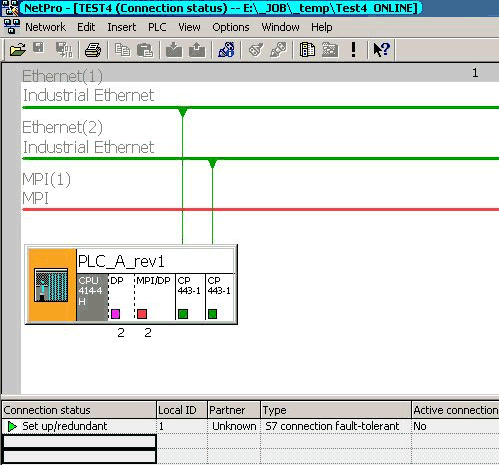This screenshot has height=465, width=499.
Task: Click the network document icon beside Network menu
Action: coord(12,26)
